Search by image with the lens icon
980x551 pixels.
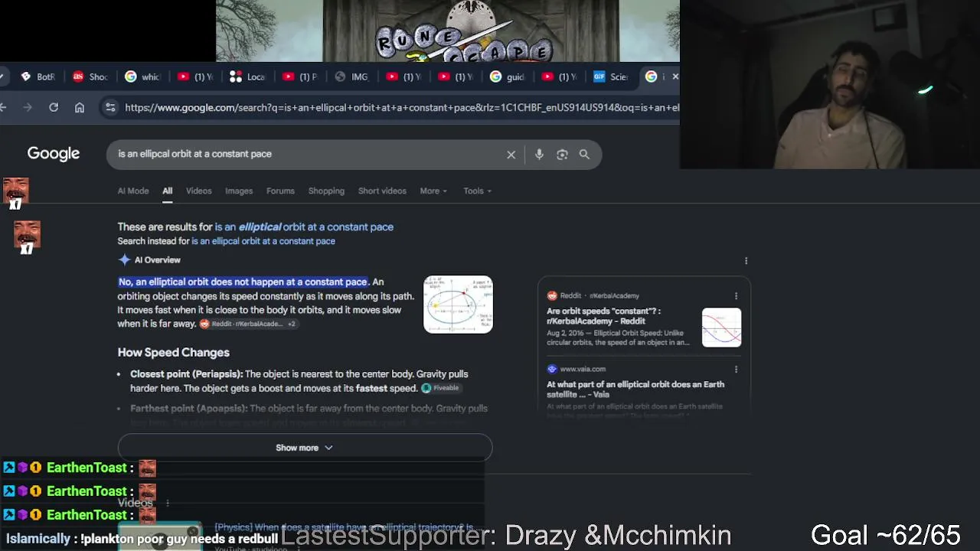point(562,155)
